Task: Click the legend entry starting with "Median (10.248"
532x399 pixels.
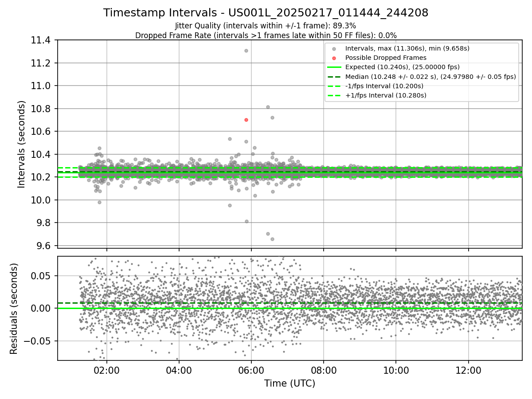Action: [x=430, y=77]
